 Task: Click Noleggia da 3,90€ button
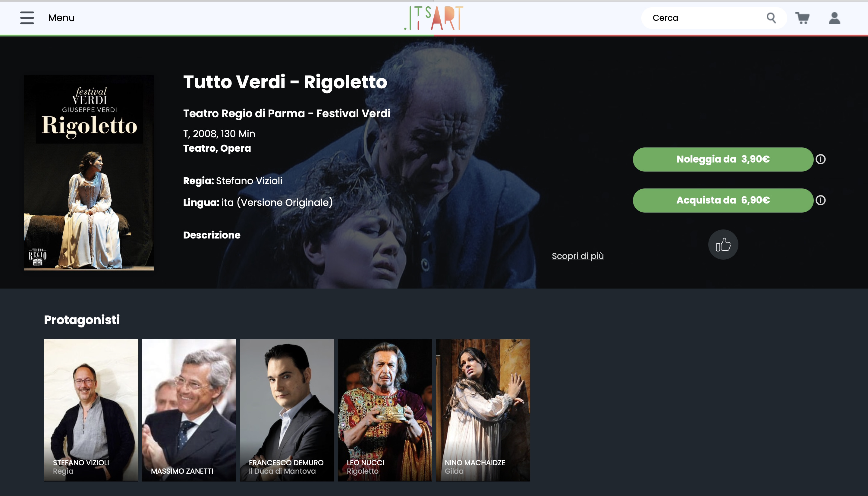tap(723, 160)
